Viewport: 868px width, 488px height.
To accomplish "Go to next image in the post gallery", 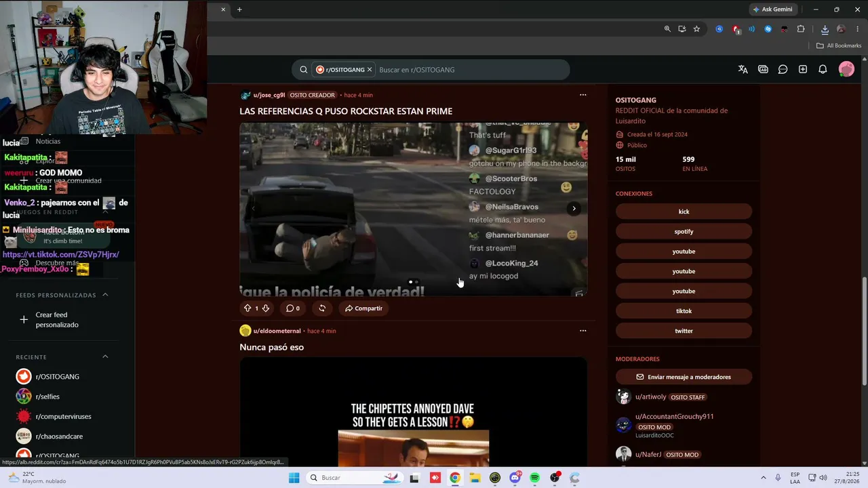I will [x=574, y=208].
